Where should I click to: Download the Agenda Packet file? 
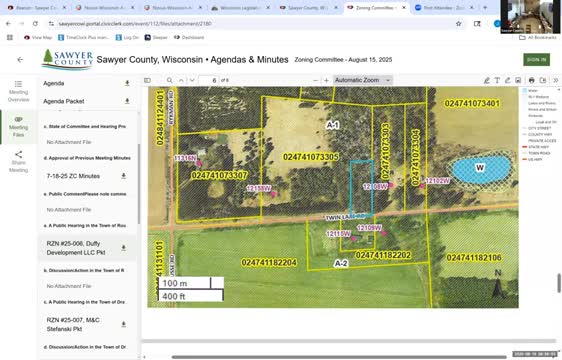pos(127,101)
